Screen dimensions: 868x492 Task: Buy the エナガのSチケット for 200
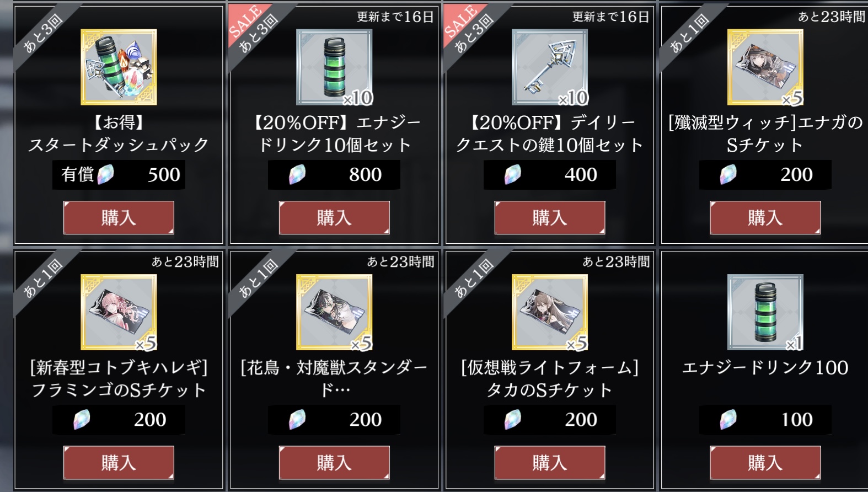click(765, 218)
